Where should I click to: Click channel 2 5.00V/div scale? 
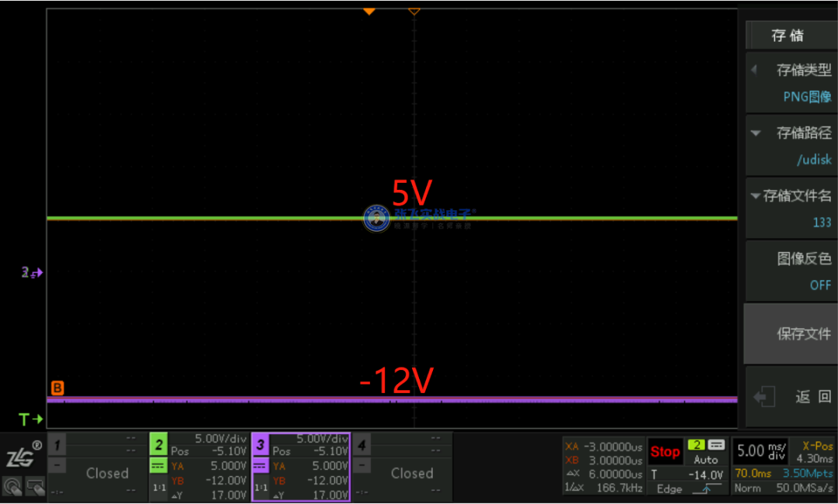click(x=220, y=438)
